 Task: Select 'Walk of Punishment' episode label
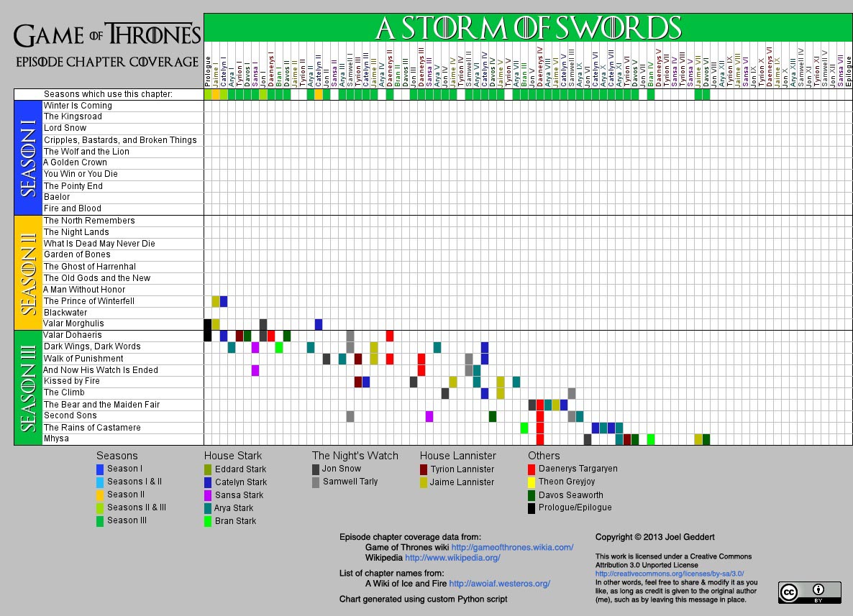pos(83,358)
